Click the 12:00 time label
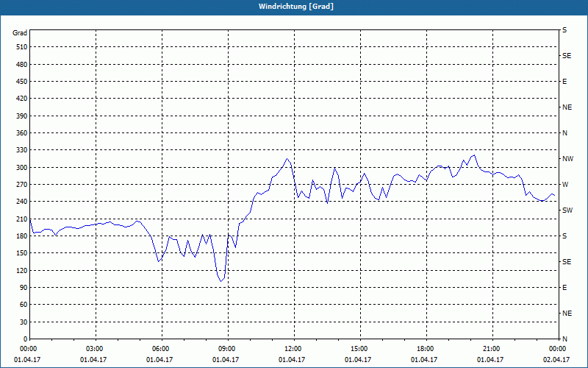Viewport: 588px width, 368px height. [x=292, y=349]
